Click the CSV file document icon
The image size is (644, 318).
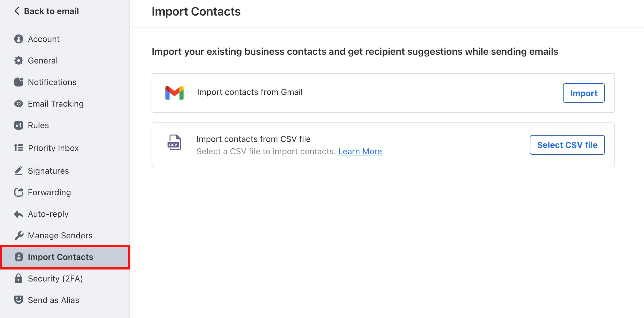coord(175,143)
